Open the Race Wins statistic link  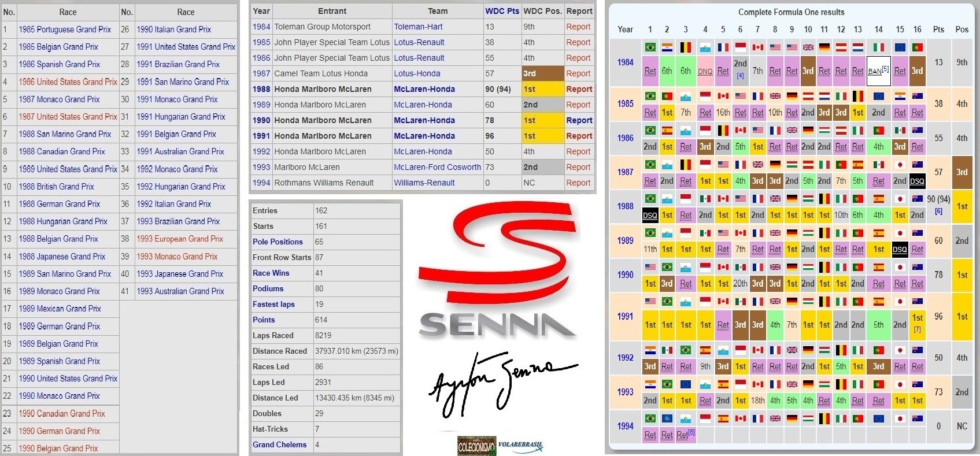pos(271,273)
